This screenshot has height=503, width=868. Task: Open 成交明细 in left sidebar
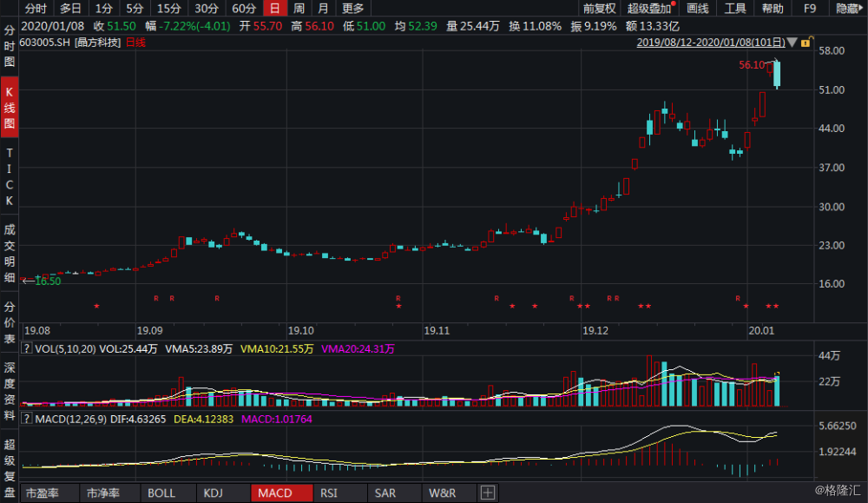pyautogui.click(x=10, y=254)
